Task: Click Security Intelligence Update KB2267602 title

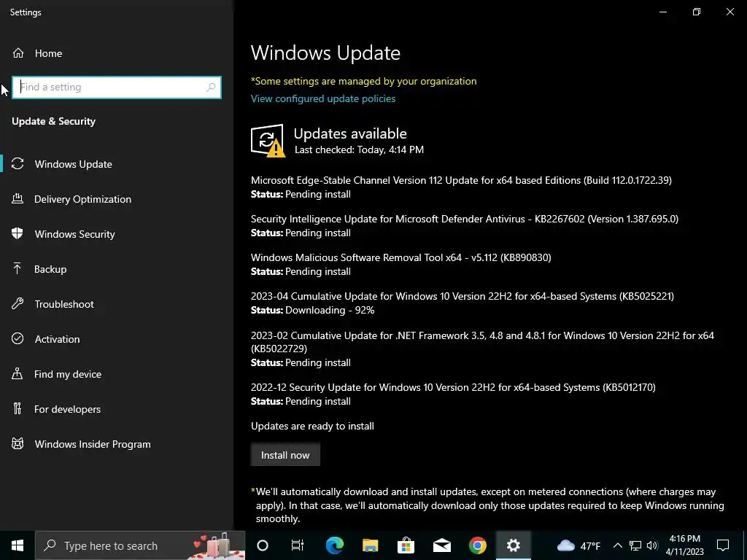Action: 465,219
